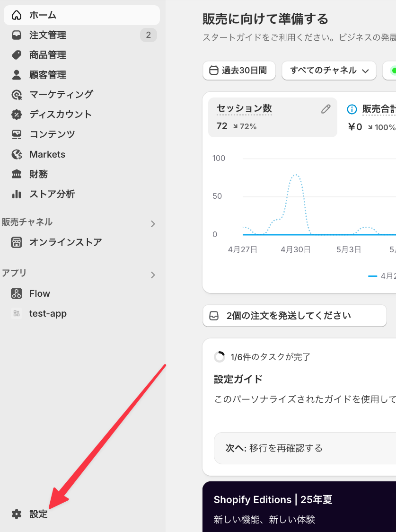Open the Flow app icon
Image resolution: width=396 pixels, height=532 pixels.
tap(17, 293)
